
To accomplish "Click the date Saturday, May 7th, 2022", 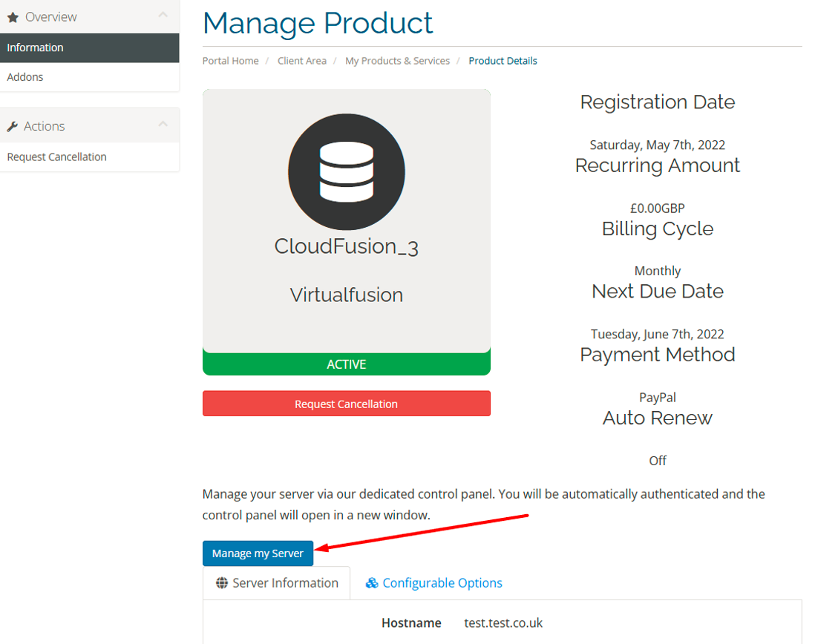I will point(658,145).
